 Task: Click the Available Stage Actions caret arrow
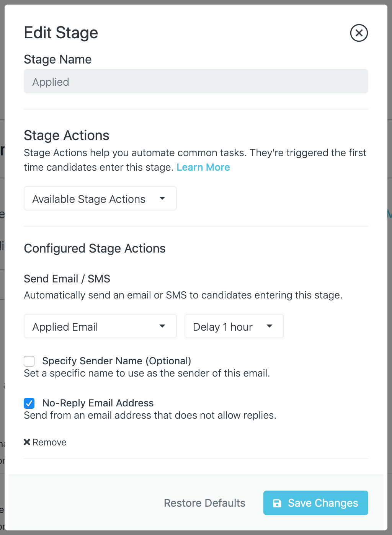coord(162,198)
